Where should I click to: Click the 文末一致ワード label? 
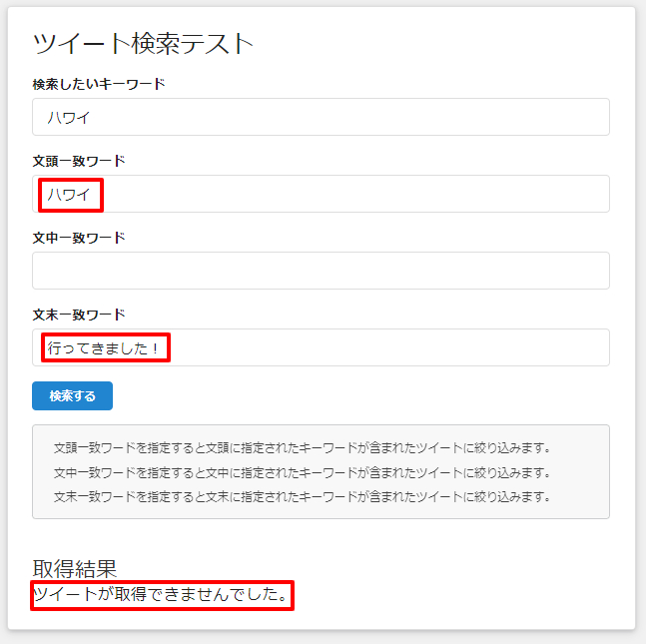coord(79,315)
